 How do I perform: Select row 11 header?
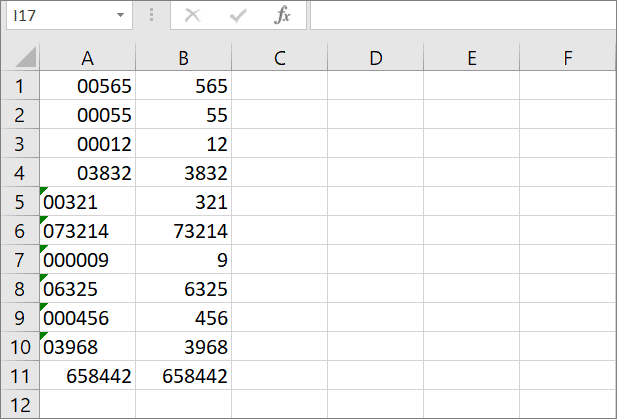click(x=20, y=376)
